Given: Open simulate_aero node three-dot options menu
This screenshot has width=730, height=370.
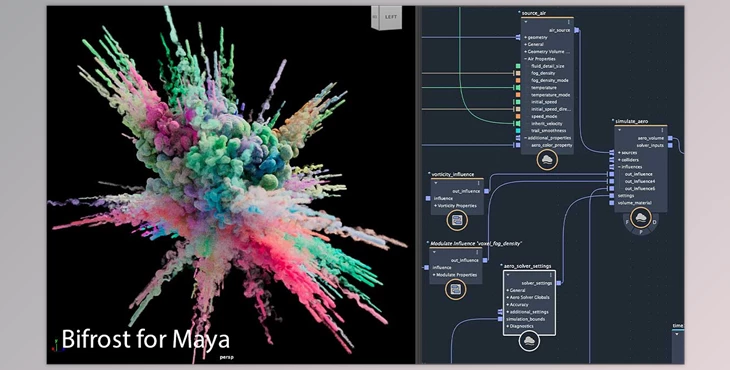Looking at the screenshot, I should (x=662, y=130).
